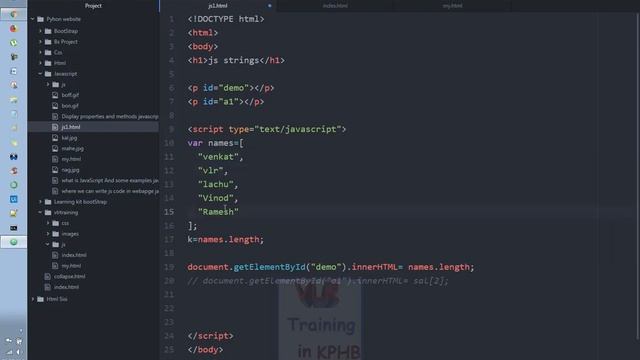This screenshot has width=640, height=360.
Task: Click the <!DOCTYPE html> declaration
Action: click(x=226, y=19)
